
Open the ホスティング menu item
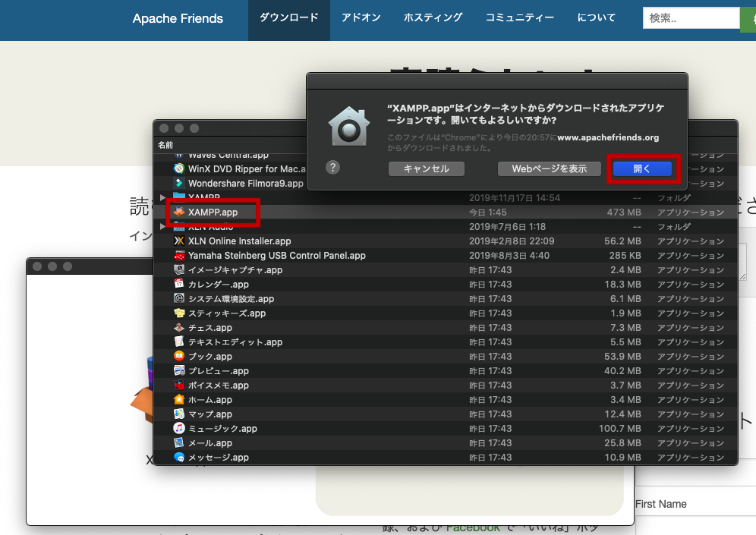pyautogui.click(x=433, y=18)
